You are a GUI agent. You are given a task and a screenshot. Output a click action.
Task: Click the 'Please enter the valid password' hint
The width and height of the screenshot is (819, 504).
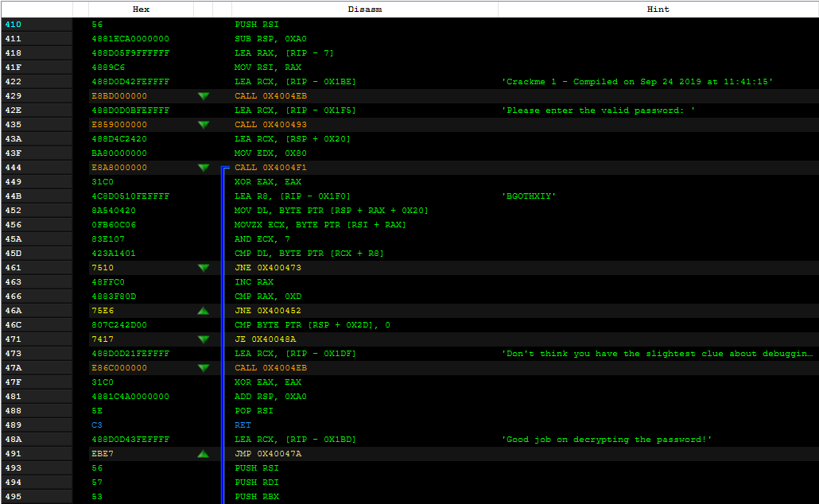click(598, 110)
